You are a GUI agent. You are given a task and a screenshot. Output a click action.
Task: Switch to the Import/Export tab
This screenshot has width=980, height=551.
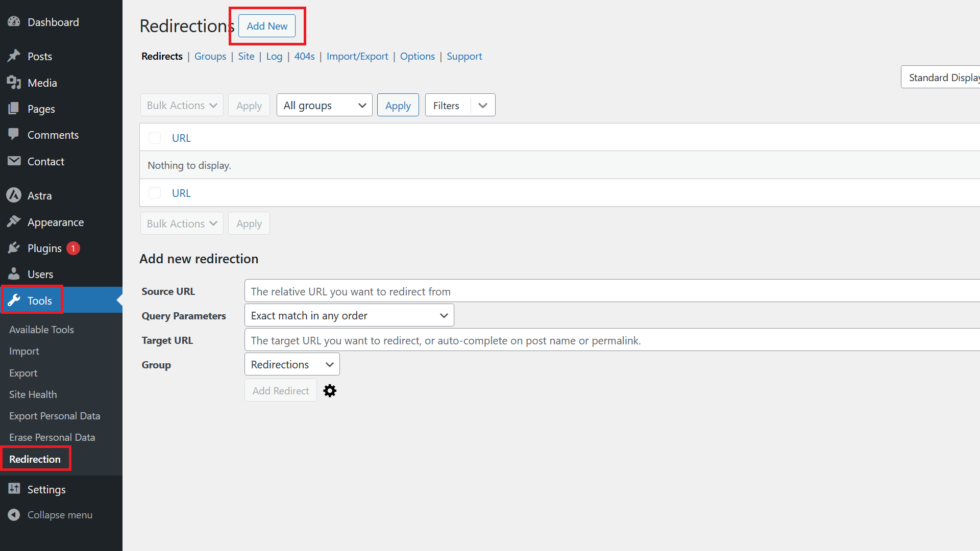[357, 56]
